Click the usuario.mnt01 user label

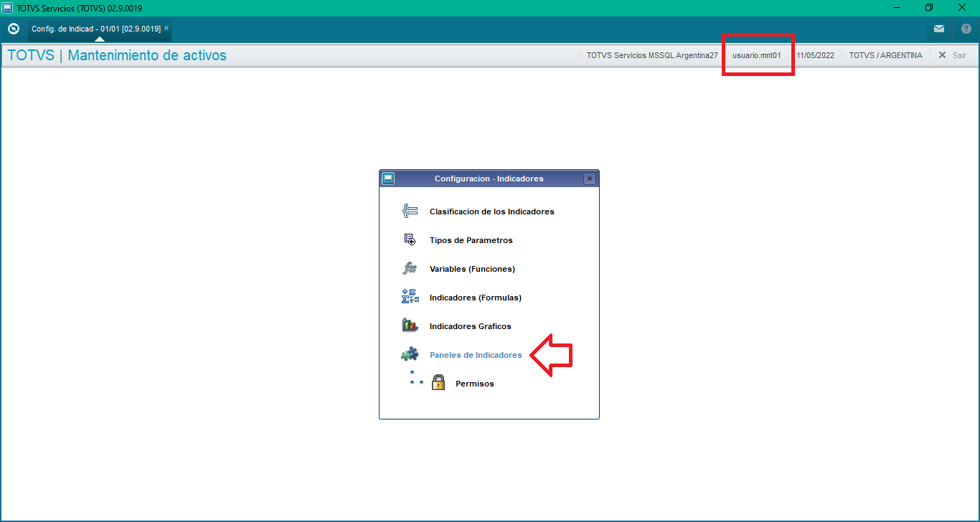tap(756, 55)
